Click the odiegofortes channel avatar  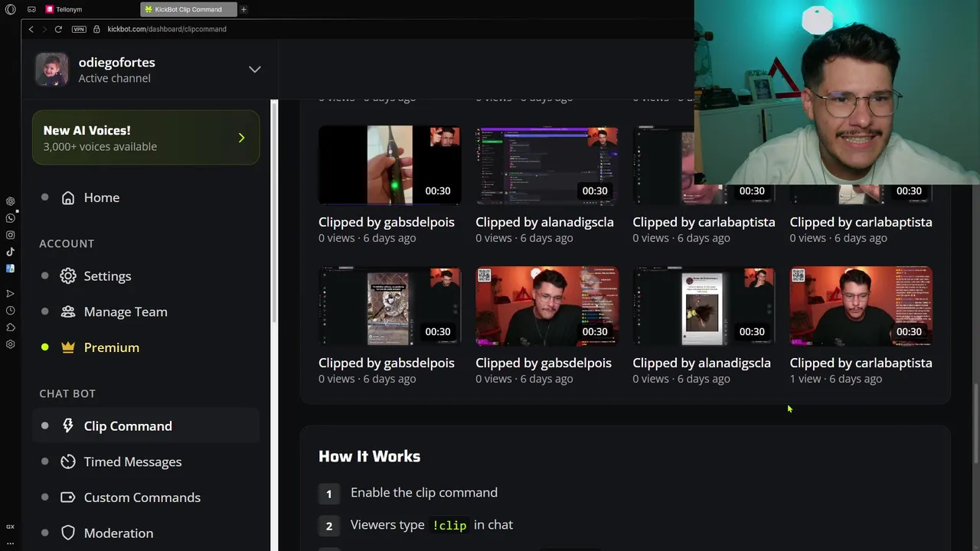point(51,70)
